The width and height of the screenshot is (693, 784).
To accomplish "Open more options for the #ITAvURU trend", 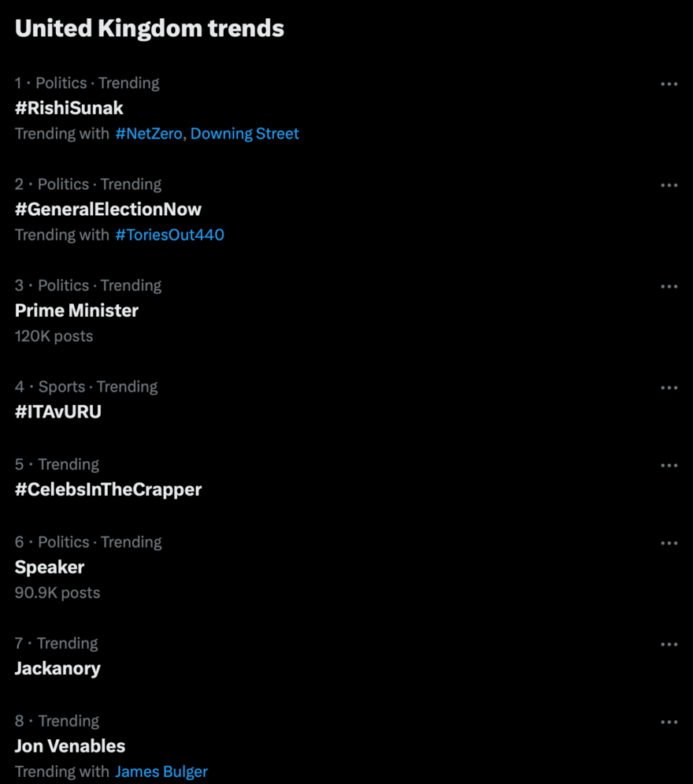I will (669, 387).
